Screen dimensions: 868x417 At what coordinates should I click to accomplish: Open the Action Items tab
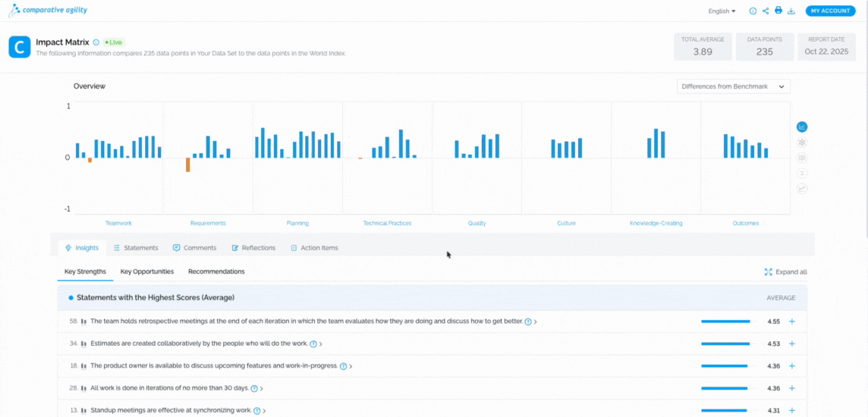click(x=314, y=248)
